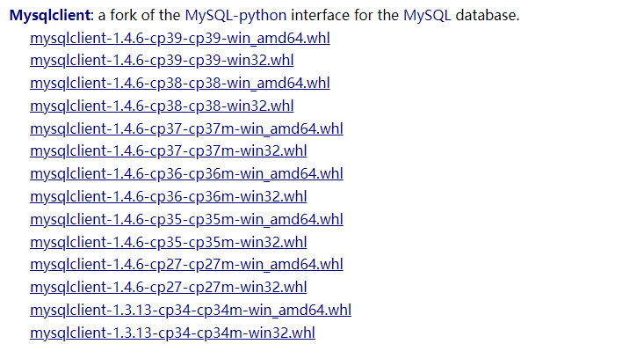This screenshot has height=344, width=644.
Task: Download mysqlclient-1.3.13-cp34-cp34m-win32.whl
Action: [172, 333]
